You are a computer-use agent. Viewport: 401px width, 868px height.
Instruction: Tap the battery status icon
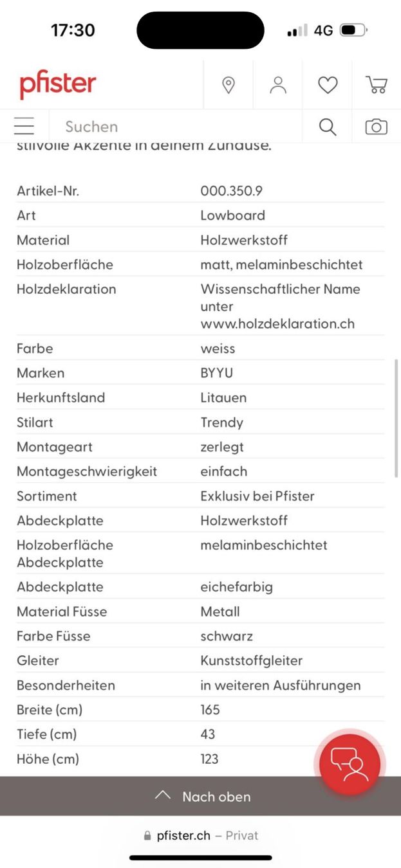point(353,30)
